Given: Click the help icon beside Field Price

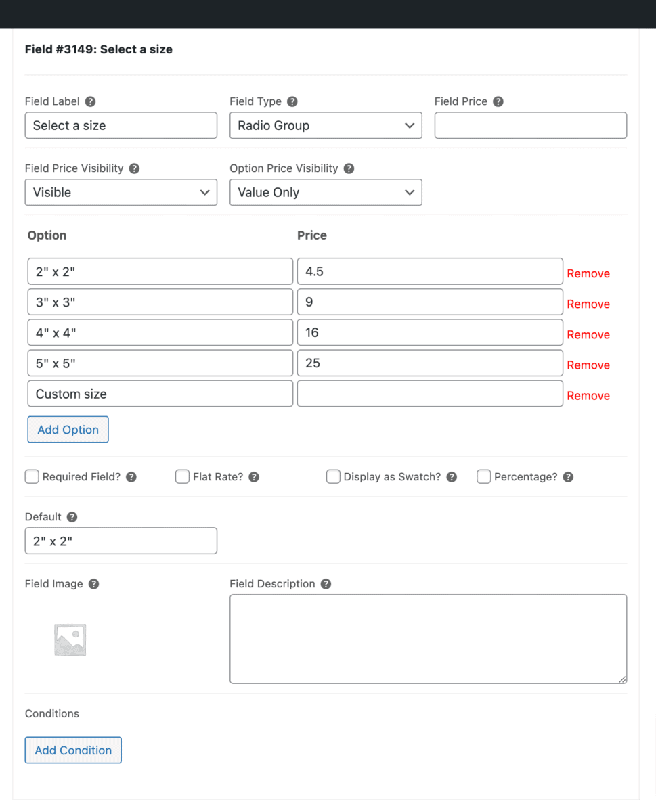Looking at the screenshot, I should tap(498, 101).
